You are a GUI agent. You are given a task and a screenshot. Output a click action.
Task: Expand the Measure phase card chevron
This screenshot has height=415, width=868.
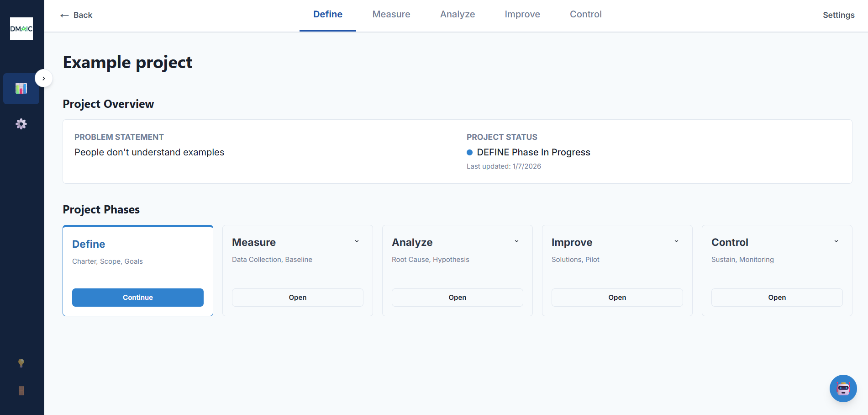(357, 241)
